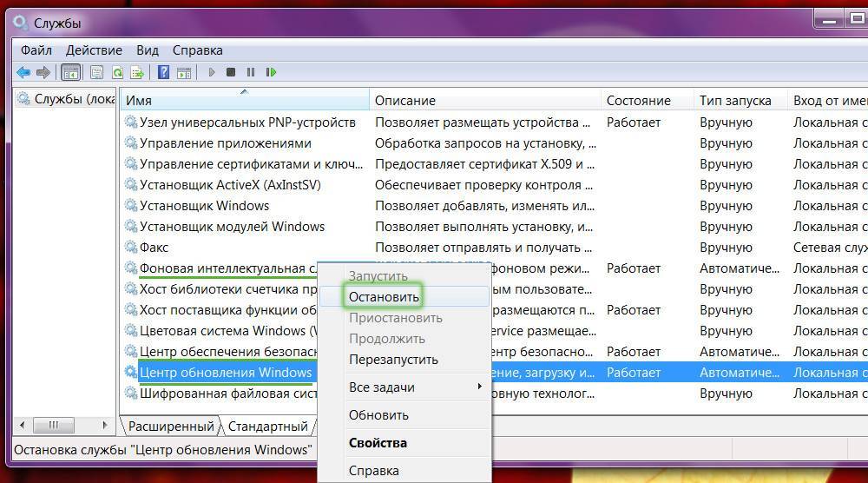Image resolution: width=868 pixels, height=483 pixels.
Task: Open the Действие menu
Action: tap(94, 50)
